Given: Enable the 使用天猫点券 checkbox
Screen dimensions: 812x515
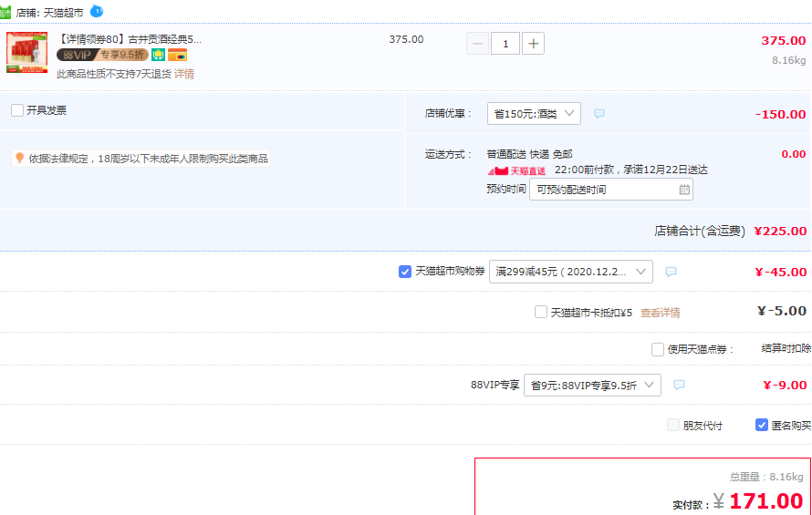Looking at the screenshot, I should pyautogui.click(x=658, y=349).
